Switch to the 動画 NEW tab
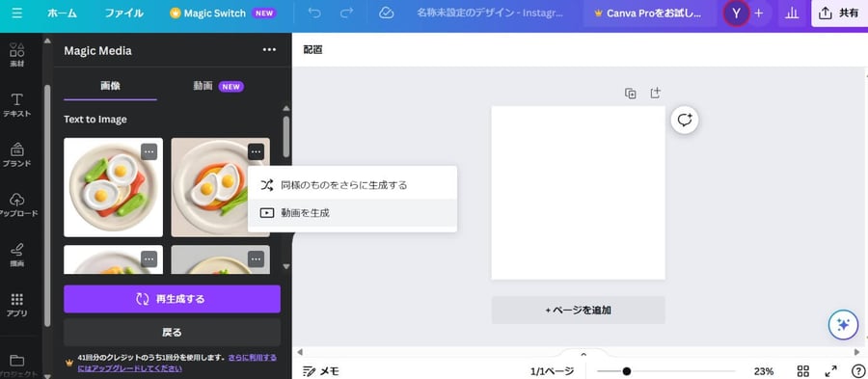Screen dimensions: 868x379 218,86
